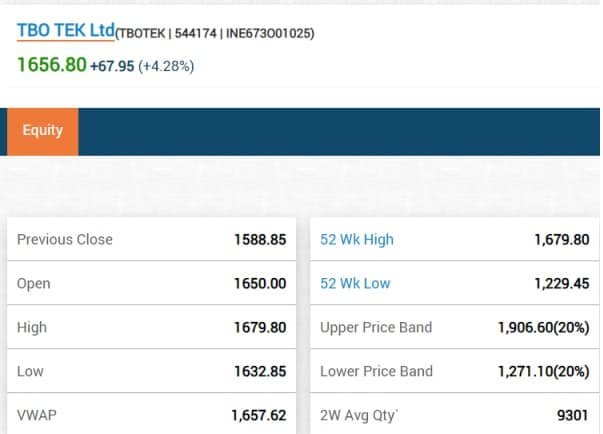Open the TBO TEK Ltd company link

[66, 31]
